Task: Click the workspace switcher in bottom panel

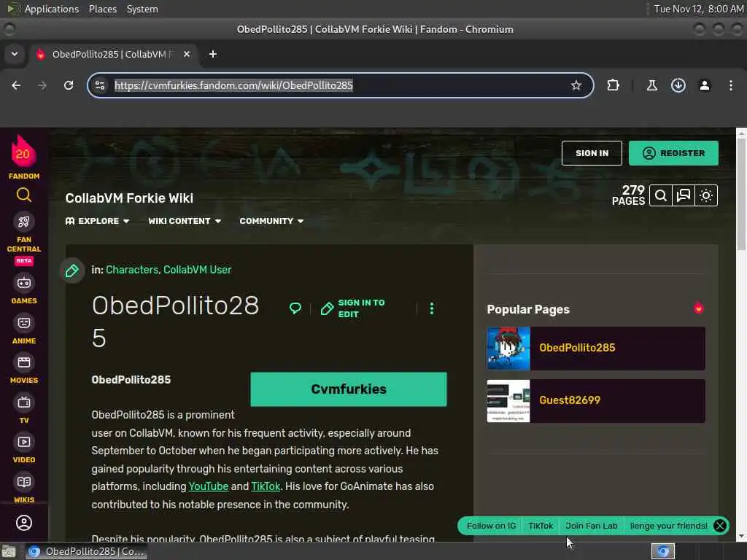Action: point(662,551)
